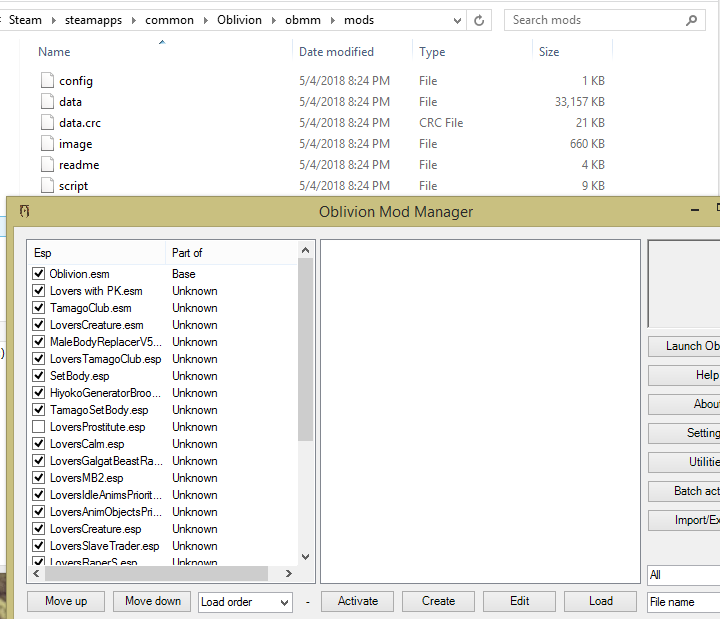Viewport: 720px width, 619px height.
Task: Open Help in Oblivion Mod Manager
Action: tap(684, 375)
